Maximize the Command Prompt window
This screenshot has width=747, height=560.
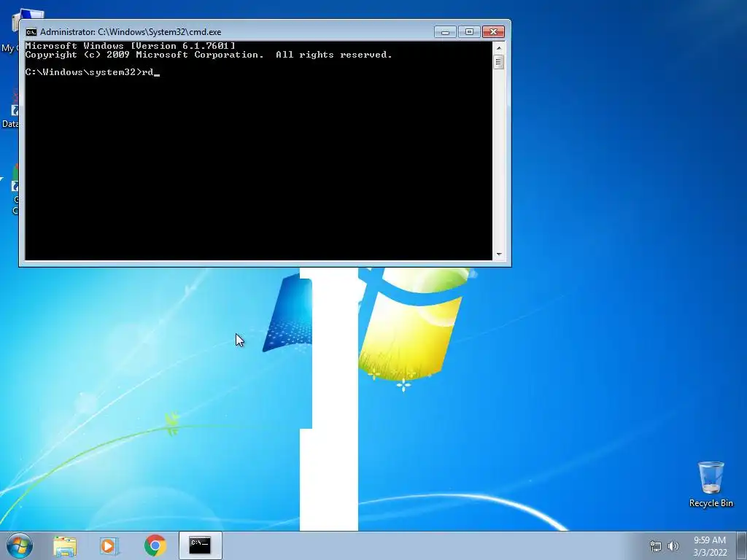tap(469, 32)
